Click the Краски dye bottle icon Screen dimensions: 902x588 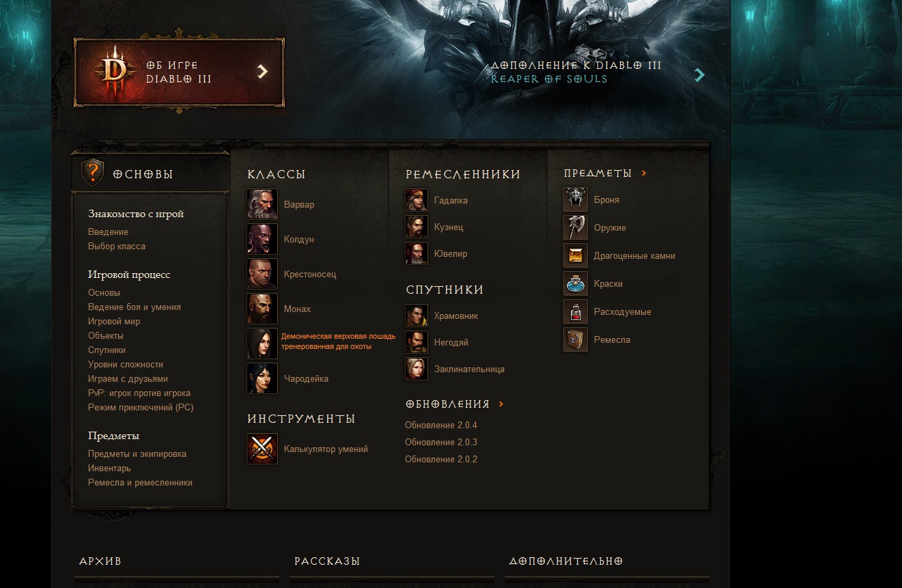pos(576,283)
